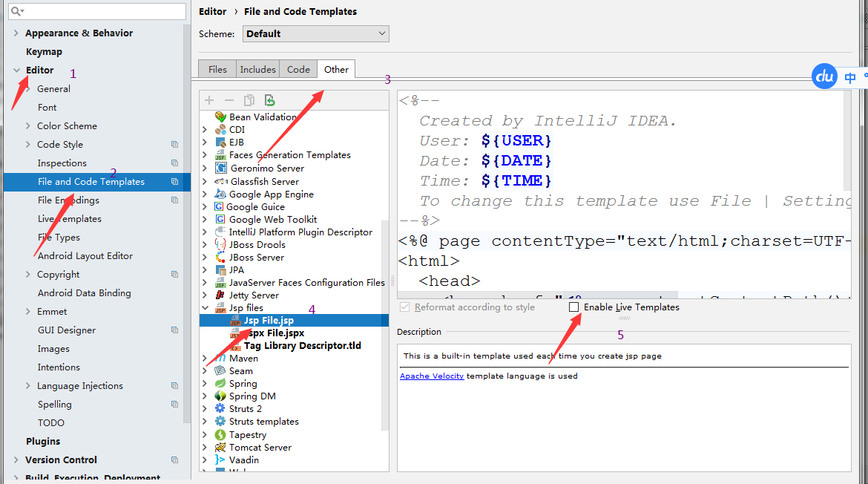This screenshot has width=868, height=484.
Task: Click the project-level icon beside Version Control
Action: 174,460
